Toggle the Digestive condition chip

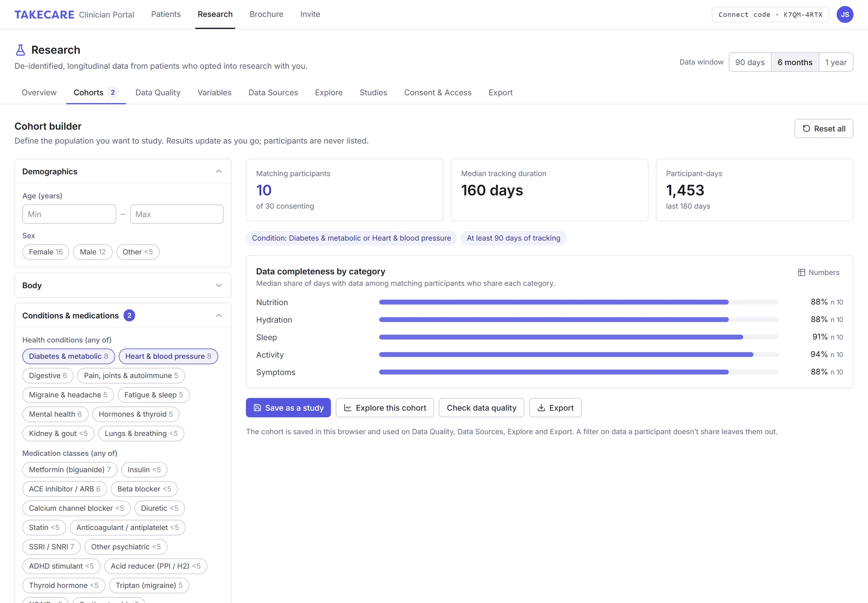coord(48,376)
